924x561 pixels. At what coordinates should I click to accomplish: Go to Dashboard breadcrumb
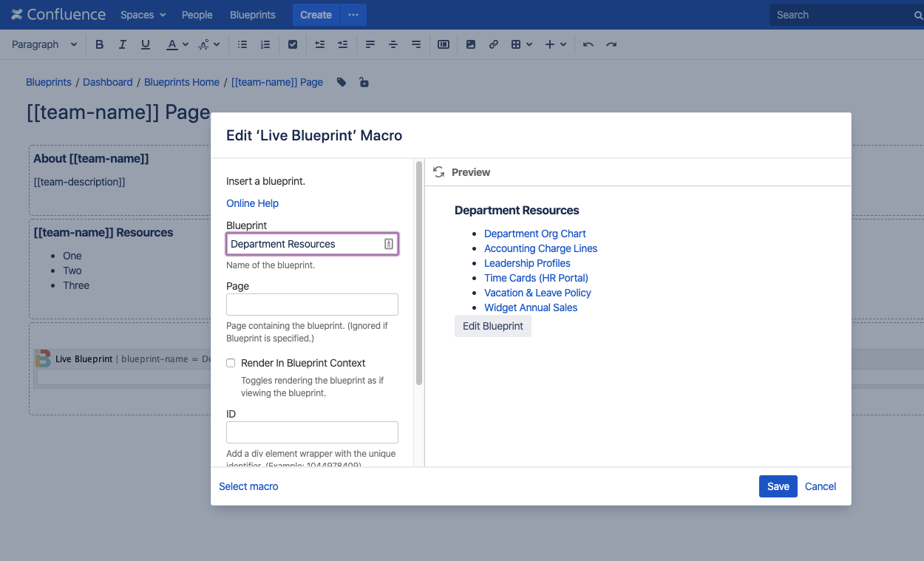pyautogui.click(x=108, y=82)
